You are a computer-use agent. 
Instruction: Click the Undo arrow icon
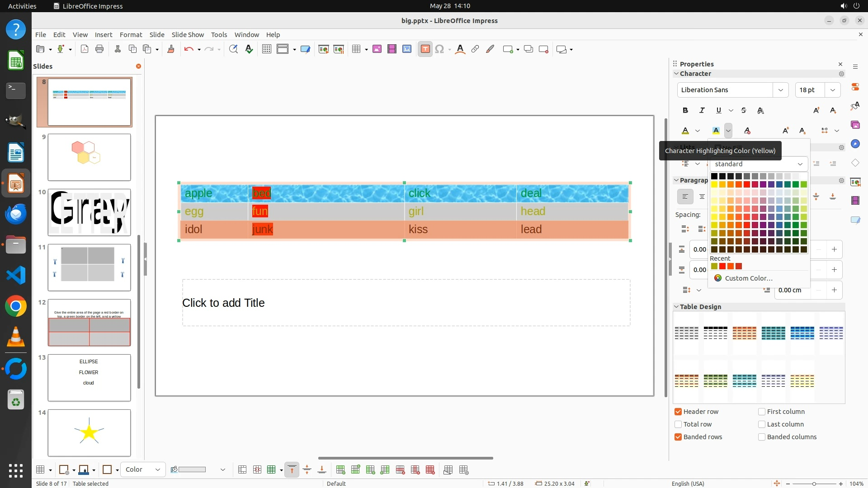pos(189,49)
